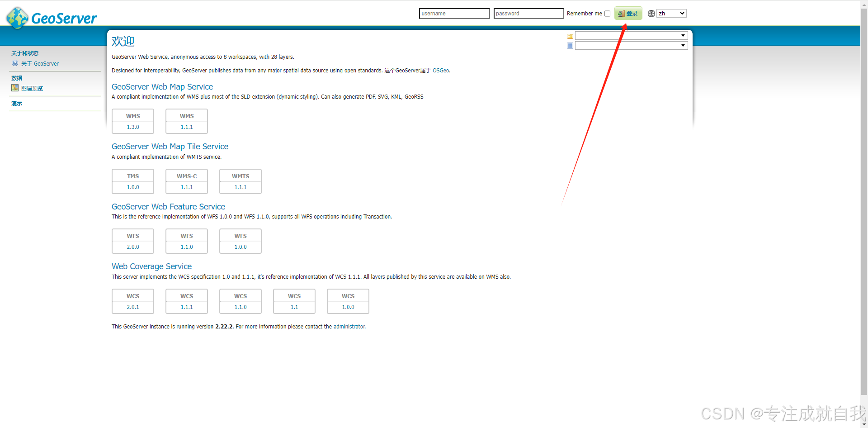The width and height of the screenshot is (868, 428).
Task: Click the scrollbar down arrow
Action: pos(864,425)
